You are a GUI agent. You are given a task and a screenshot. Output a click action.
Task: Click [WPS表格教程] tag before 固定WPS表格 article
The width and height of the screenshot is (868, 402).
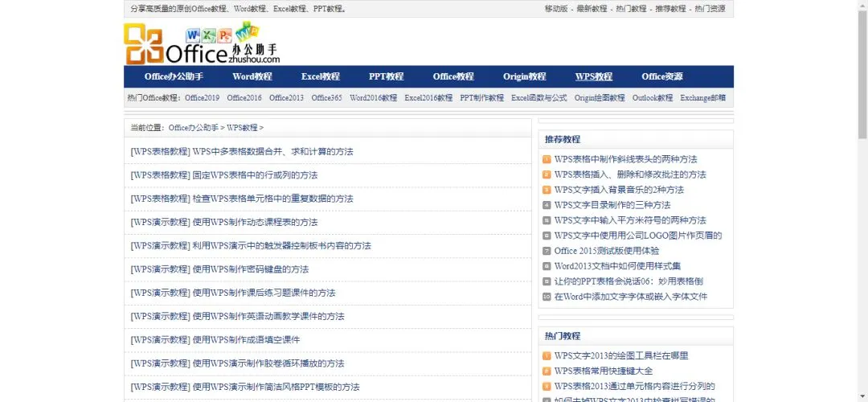[x=161, y=175]
